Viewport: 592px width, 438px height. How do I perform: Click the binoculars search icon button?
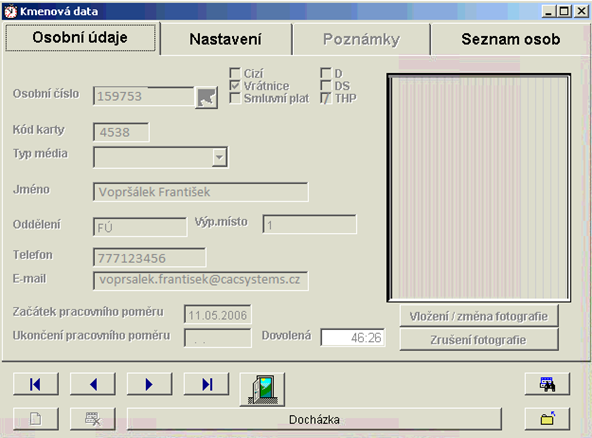coord(547,384)
